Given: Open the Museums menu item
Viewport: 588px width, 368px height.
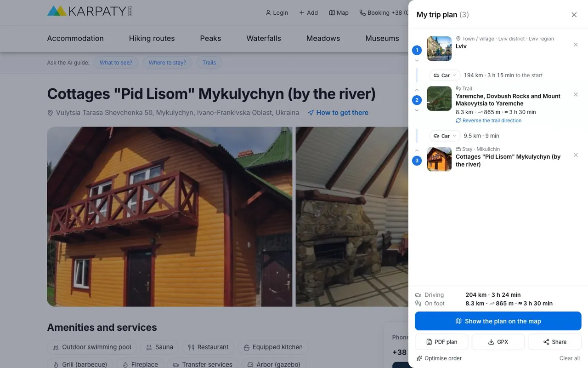Looking at the screenshot, I should tap(382, 38).
